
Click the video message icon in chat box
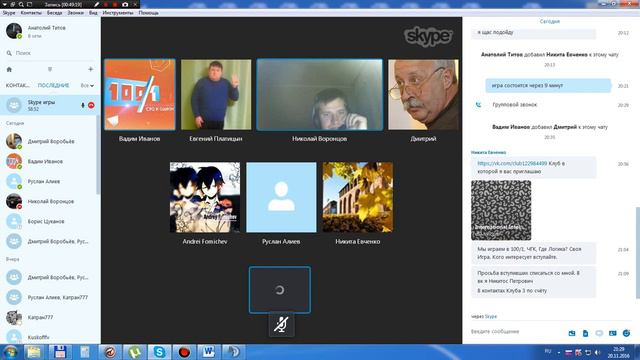(x=599, y=333)
